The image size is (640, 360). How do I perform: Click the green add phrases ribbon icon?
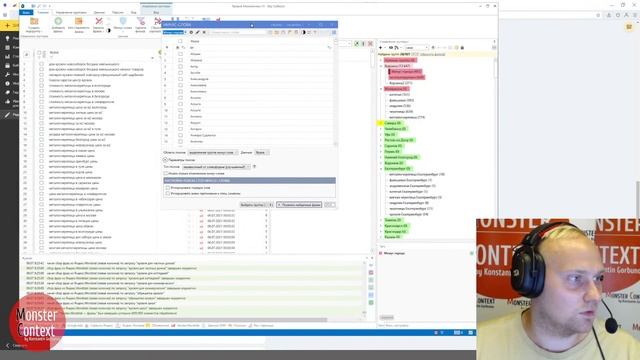[x=58, y=21]
